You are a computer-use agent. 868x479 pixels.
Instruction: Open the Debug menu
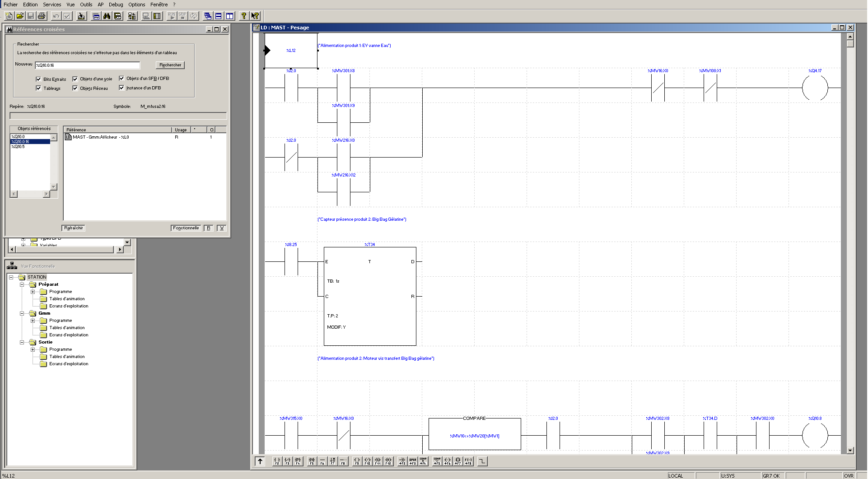pos(116,5)
